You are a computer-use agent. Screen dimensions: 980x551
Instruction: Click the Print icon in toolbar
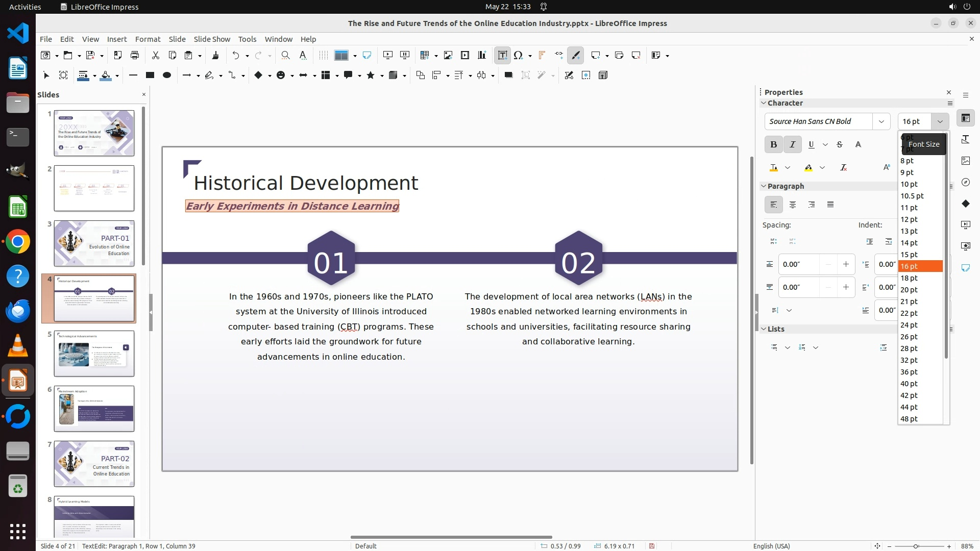[135, 55]
